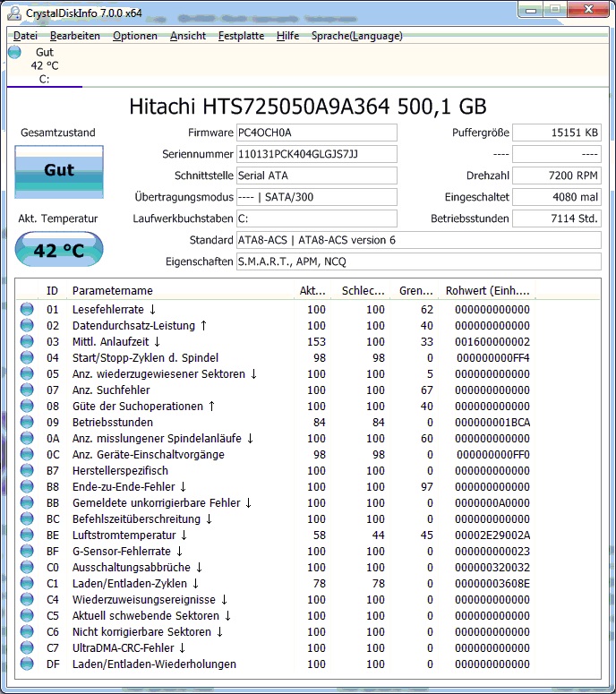Click the 42 °C temperature button
The height and width of the screenshot is (694, 616).
click(x=59, y=250)
